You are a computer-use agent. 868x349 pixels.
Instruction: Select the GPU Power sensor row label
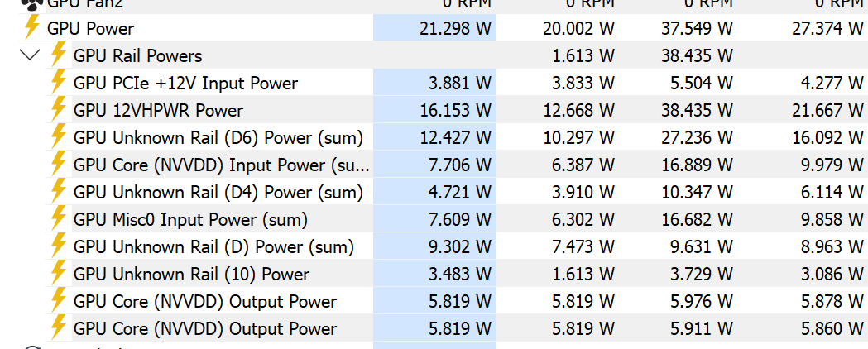91,28
